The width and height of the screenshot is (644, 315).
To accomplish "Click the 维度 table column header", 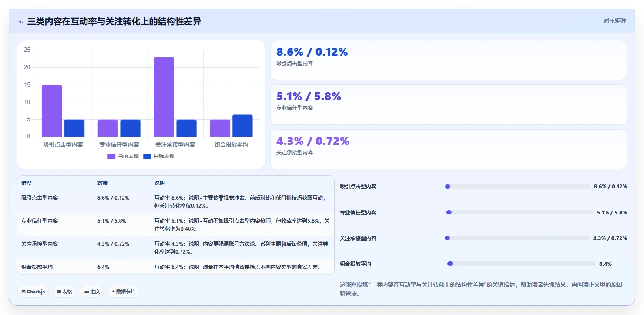I will click(27, 183).
